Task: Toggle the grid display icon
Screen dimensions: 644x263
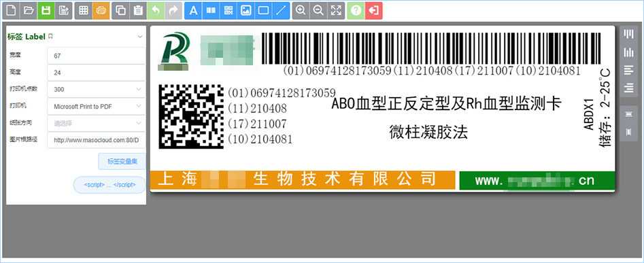Action: pos(84,11)
